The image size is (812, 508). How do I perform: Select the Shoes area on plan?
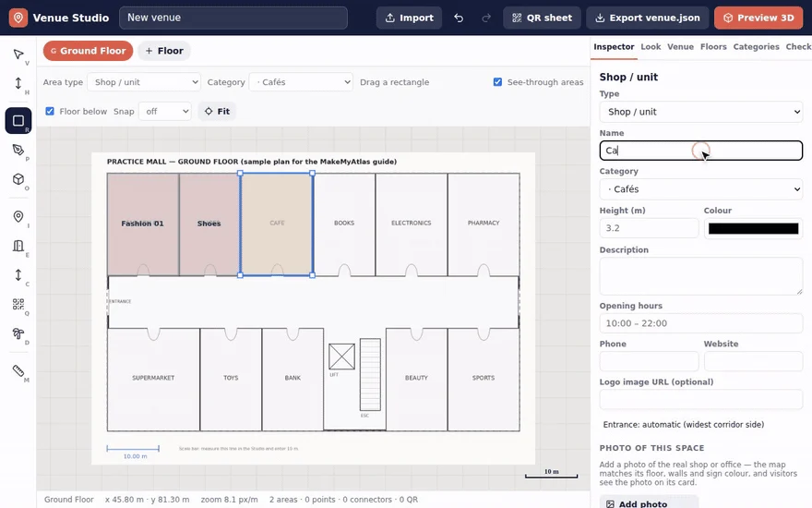coord(209,224)
